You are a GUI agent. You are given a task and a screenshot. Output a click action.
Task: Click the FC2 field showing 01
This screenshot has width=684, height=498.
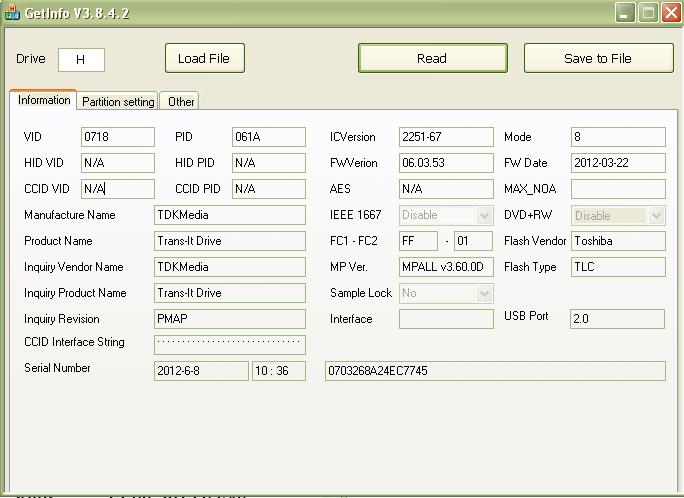coord(473,241)
